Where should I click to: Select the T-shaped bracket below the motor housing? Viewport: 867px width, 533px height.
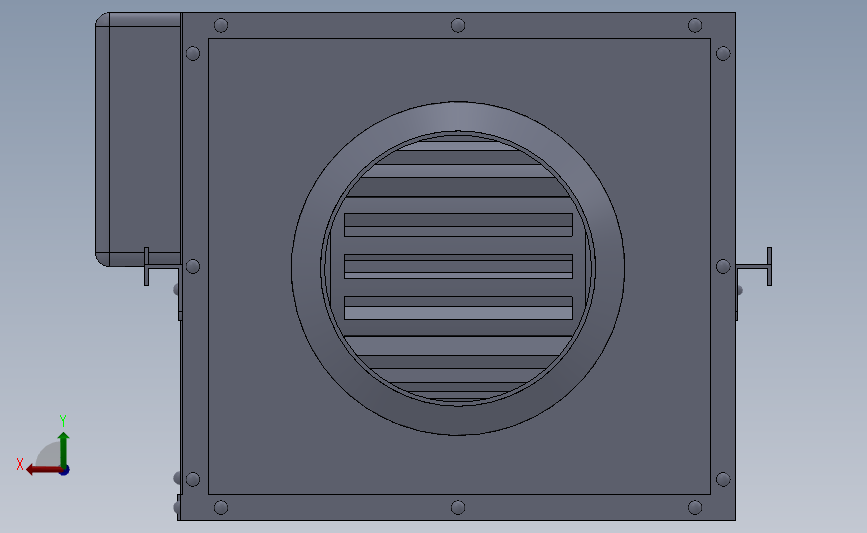point(160,267)
